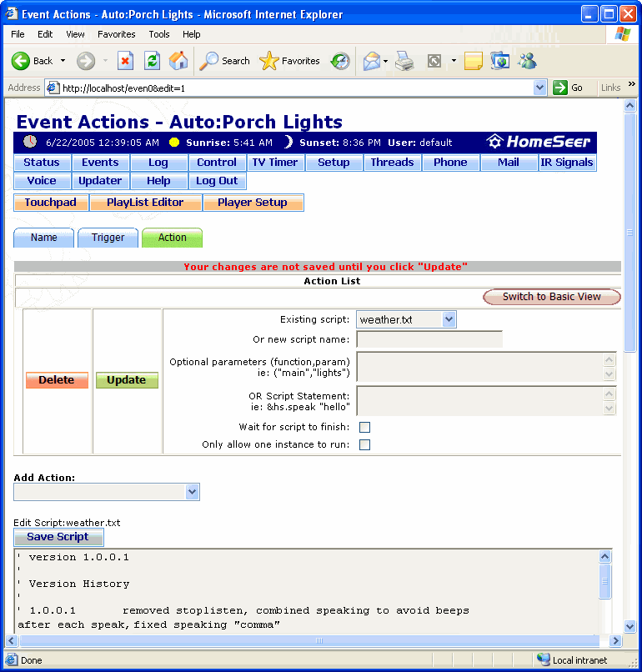Click the Or new script name field
Viewport: 642px width, 672px height.
pos(429,339)
